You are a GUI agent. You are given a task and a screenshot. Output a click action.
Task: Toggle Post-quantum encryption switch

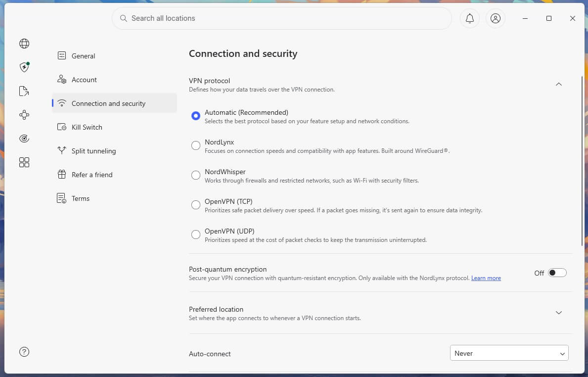[x=557, y=273]
